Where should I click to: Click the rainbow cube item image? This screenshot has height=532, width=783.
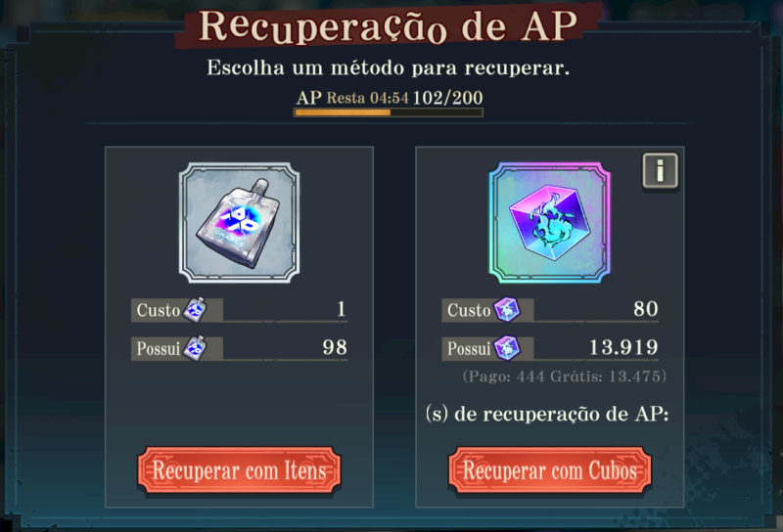(550, 223)
